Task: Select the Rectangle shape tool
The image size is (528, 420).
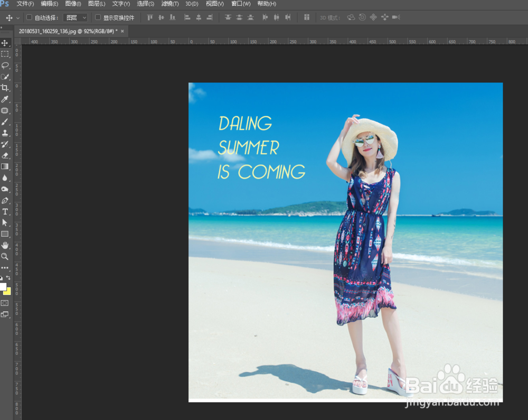Action: pyautogui.click(x=5, y=234)
